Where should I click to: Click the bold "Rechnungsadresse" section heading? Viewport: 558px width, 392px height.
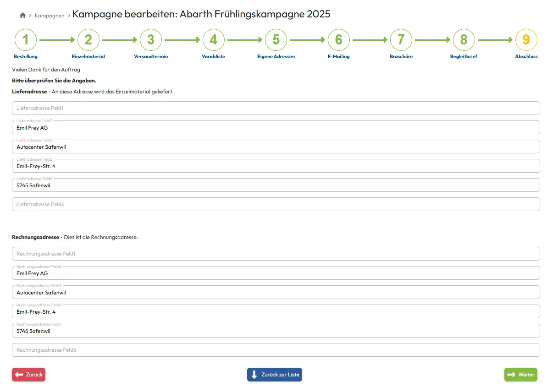(x=36, y=237)
